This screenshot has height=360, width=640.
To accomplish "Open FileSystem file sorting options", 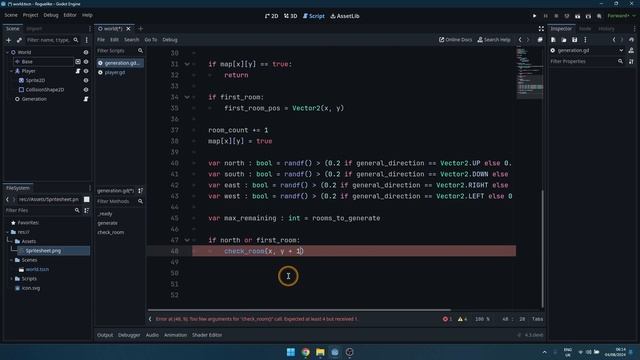I will pos(87,210).
